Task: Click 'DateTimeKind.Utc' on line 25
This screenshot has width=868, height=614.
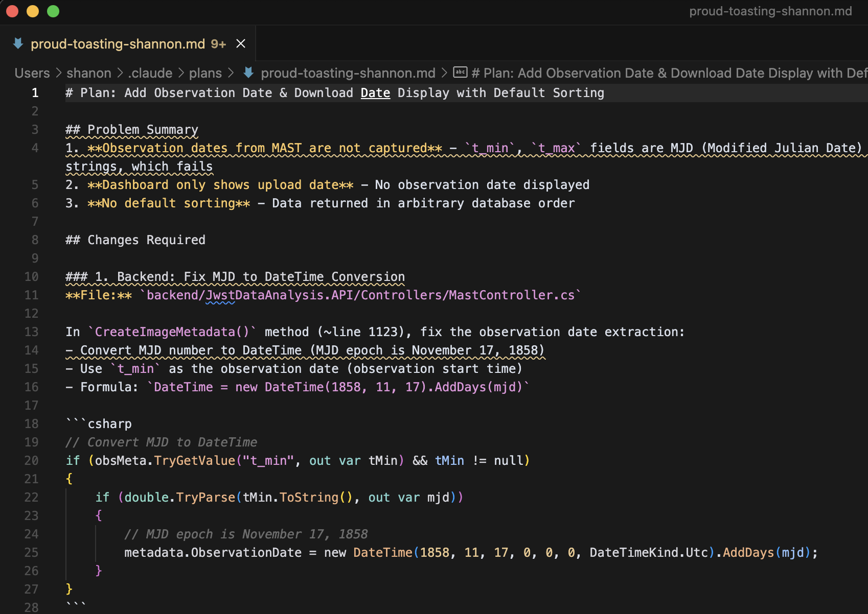Action: point(649,553)
